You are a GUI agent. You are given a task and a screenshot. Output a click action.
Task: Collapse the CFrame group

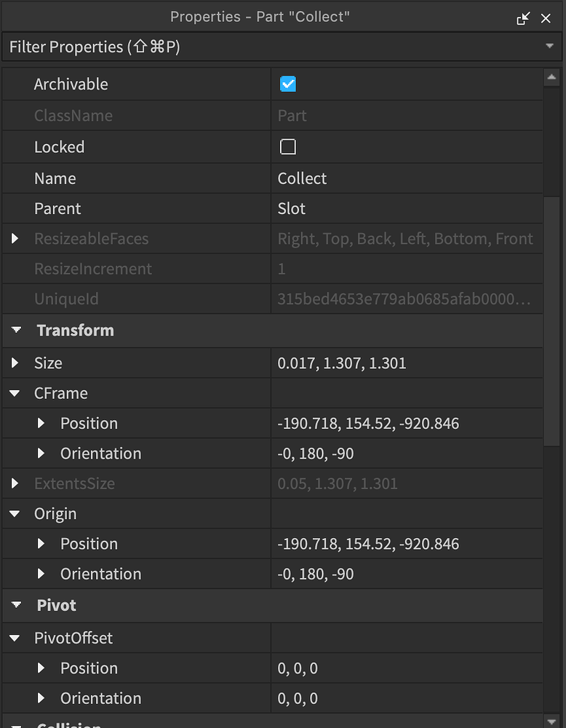(x=16, y=393)
